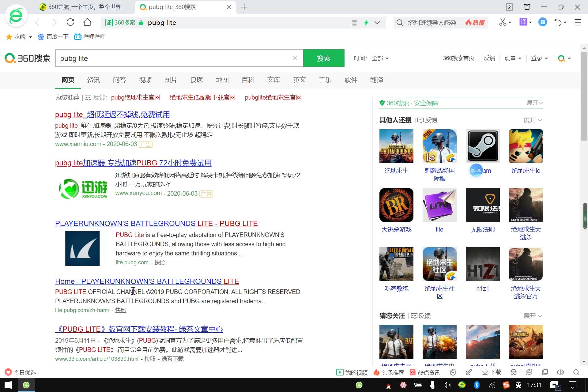Open the 时间 全部 filter dropdown

click(x=380, y=58)
